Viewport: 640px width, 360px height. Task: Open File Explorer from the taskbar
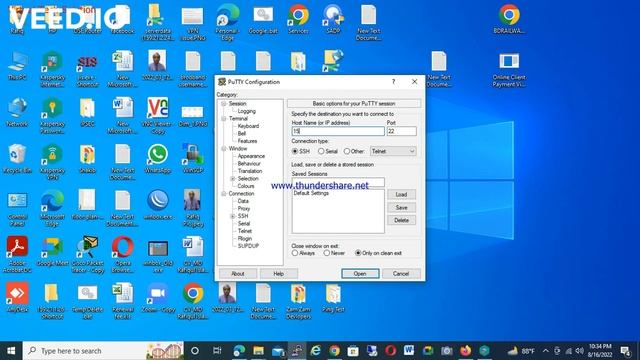click(258, 351)
